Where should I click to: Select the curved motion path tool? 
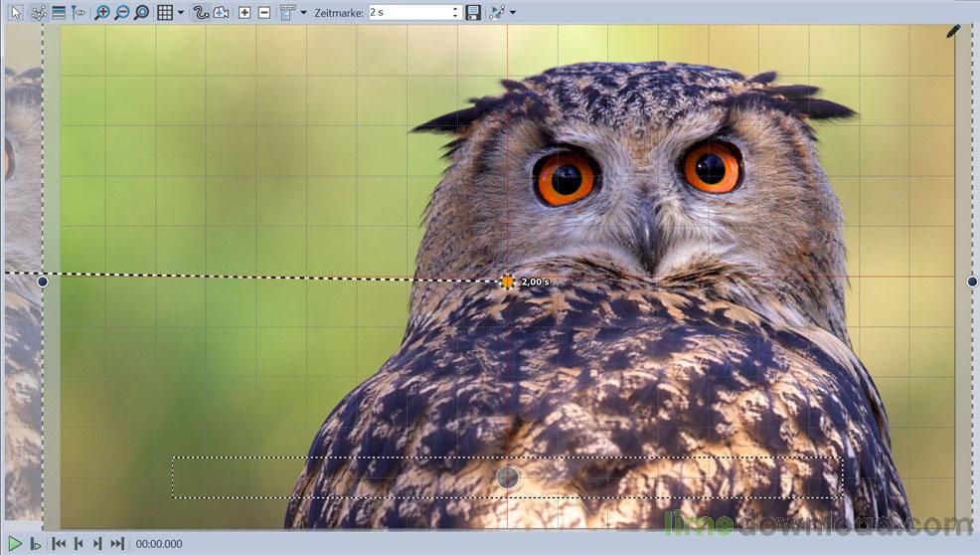(x=201, y=13)
